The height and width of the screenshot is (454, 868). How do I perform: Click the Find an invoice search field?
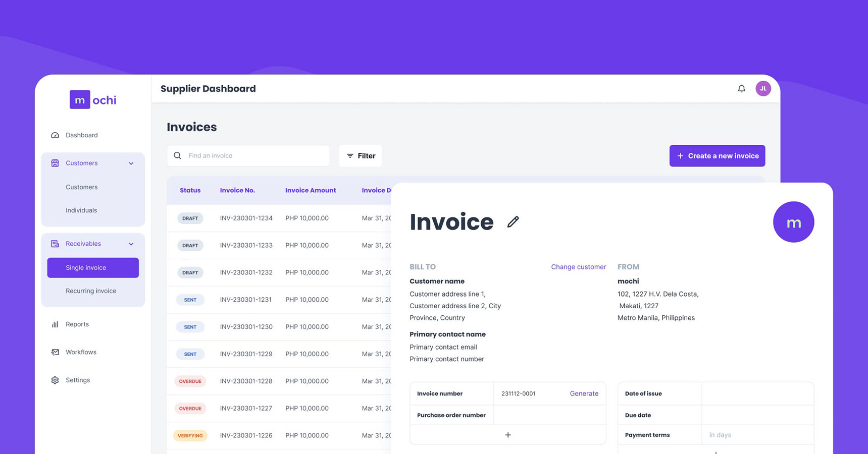pos(248,156)
